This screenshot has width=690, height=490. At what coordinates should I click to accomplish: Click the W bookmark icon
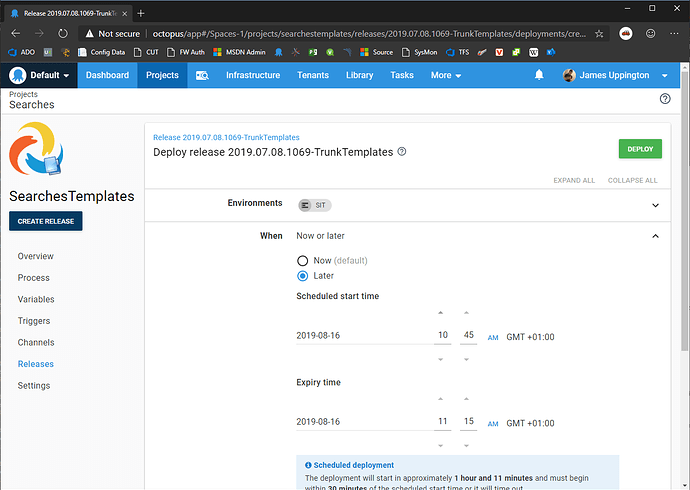click(x=533, y=52)
